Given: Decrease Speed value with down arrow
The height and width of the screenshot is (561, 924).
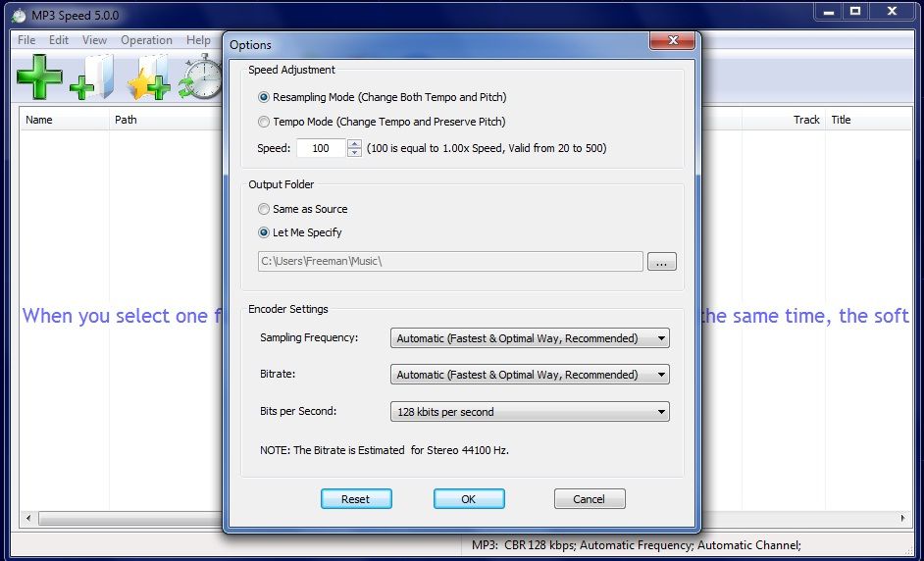Looking at the screenshot, I should (354, 153).
